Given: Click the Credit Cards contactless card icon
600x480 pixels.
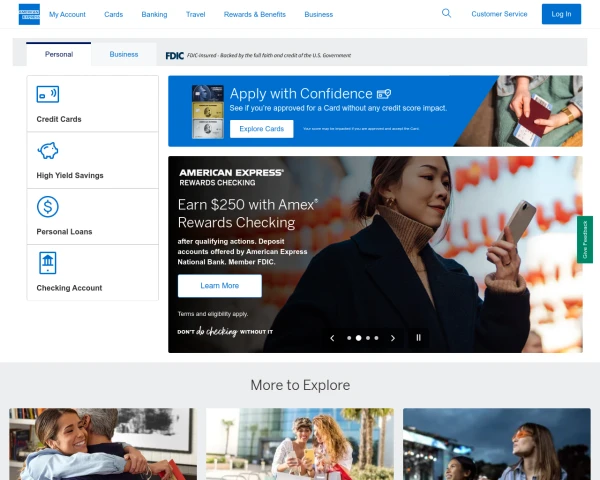Looking at the screenshot, I should tap(48, 94).
